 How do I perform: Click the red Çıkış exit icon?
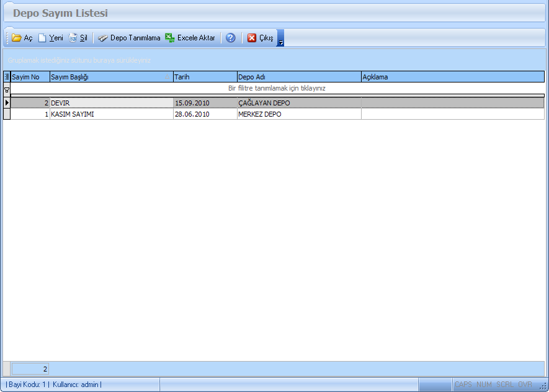click(252, 38)
